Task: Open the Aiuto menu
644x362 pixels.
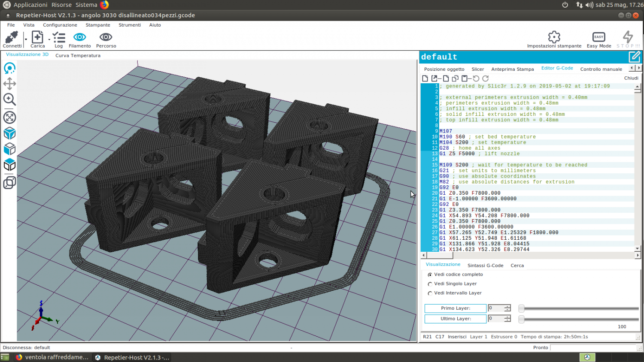Action: (155, 25)
